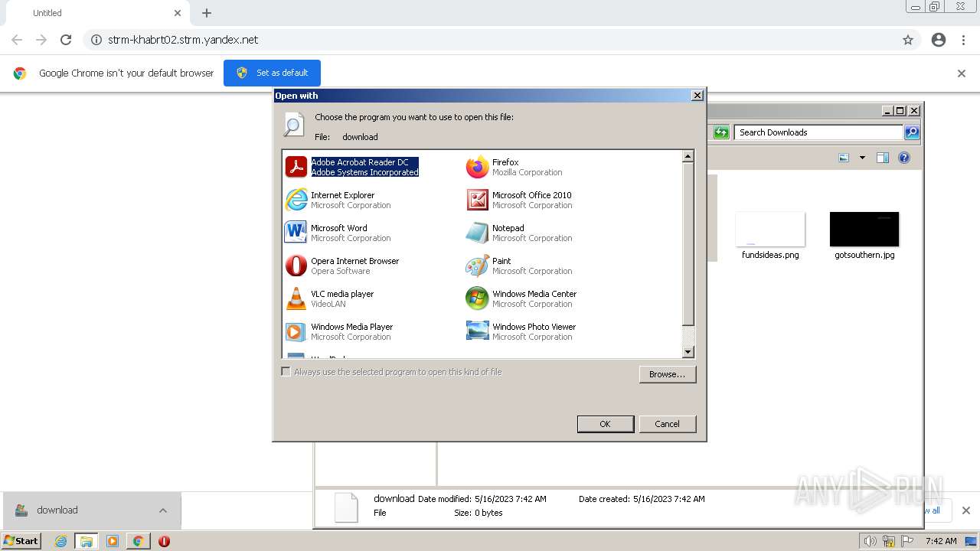Image resolution: width=980 pixels, height=551 pixels.
Task: Confirm with the OK button
Action: pos(605,424)
